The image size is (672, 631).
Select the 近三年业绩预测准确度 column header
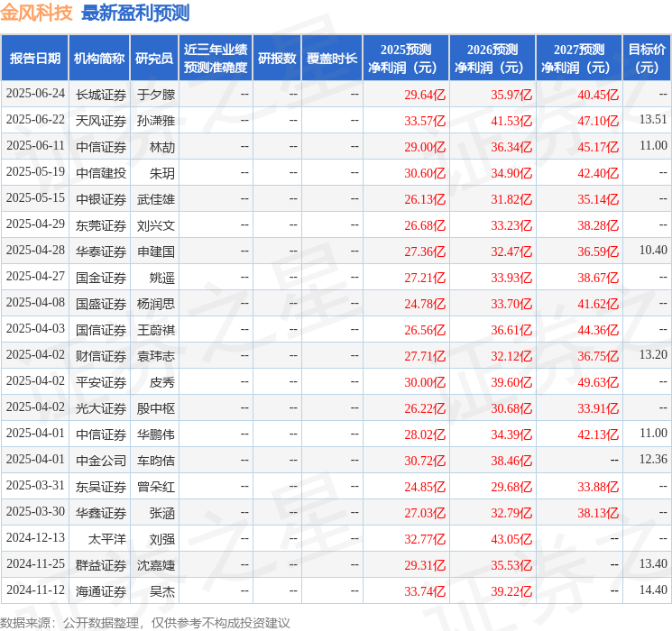pyautogui.click(x=216, y=59)
